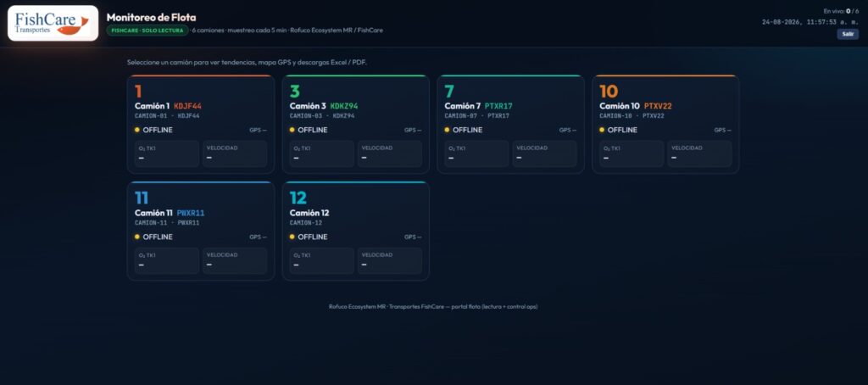Click the GPS indicator on Camión 12
The height and width of the screenshot is (385, 868).
(413, 237)
